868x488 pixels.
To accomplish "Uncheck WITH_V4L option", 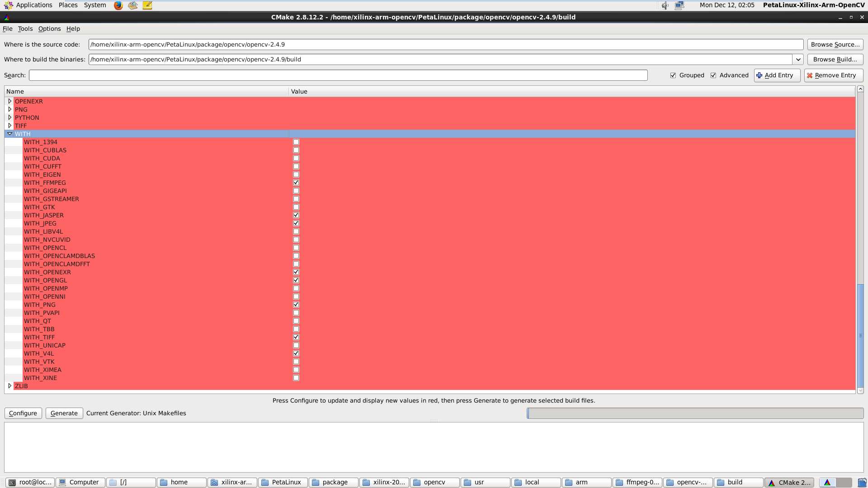I will pyautogui.click(x=296, y=353).
